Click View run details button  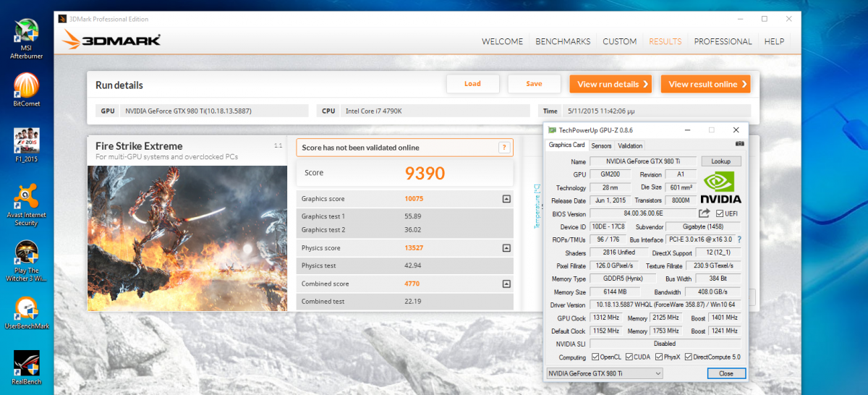coord(611,84)
